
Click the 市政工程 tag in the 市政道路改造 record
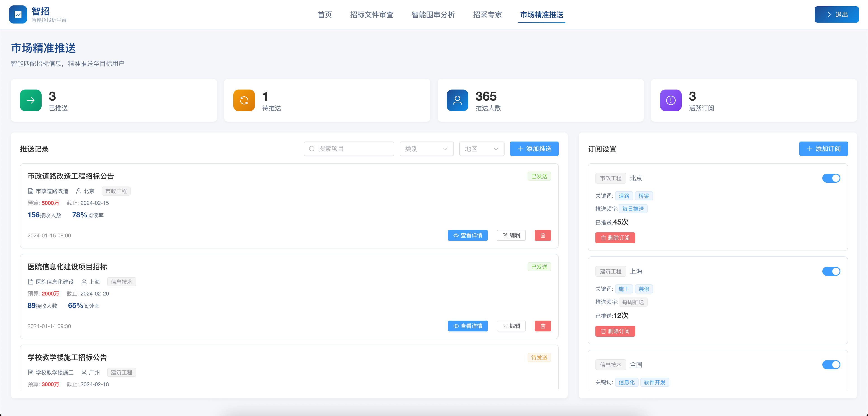pos(116,191)
